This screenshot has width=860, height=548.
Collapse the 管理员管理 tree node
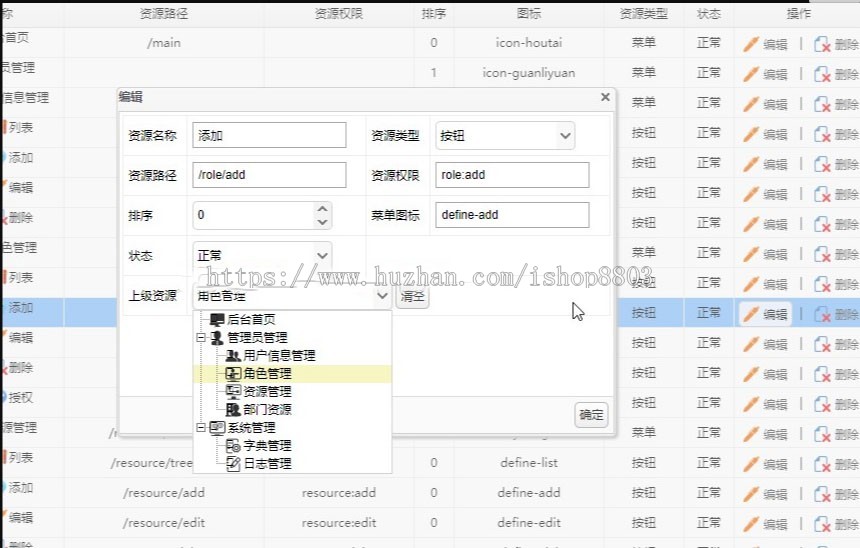click(x=201, y=337)
